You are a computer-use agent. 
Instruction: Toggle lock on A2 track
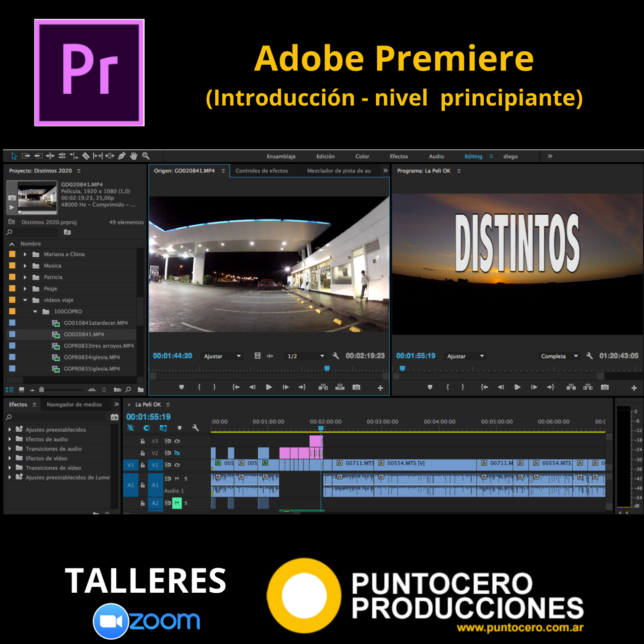tap(143, 503)
